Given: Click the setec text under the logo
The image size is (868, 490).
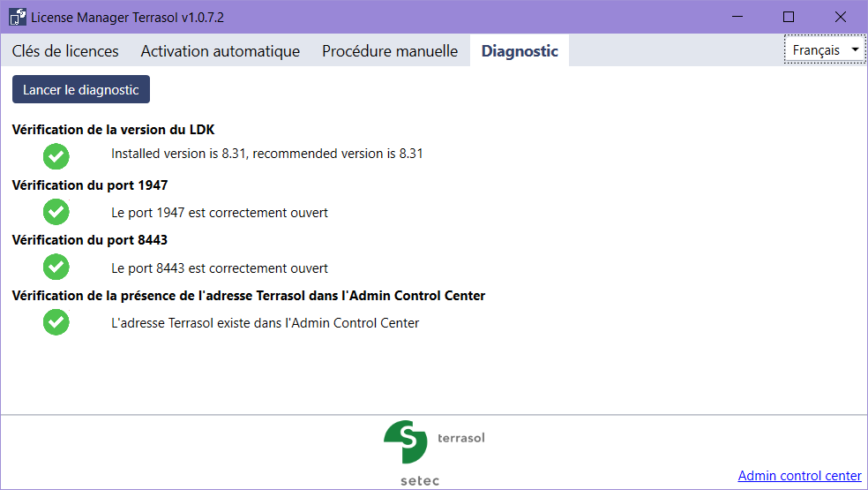Looking at the screenshot, I should click(420, 480).
